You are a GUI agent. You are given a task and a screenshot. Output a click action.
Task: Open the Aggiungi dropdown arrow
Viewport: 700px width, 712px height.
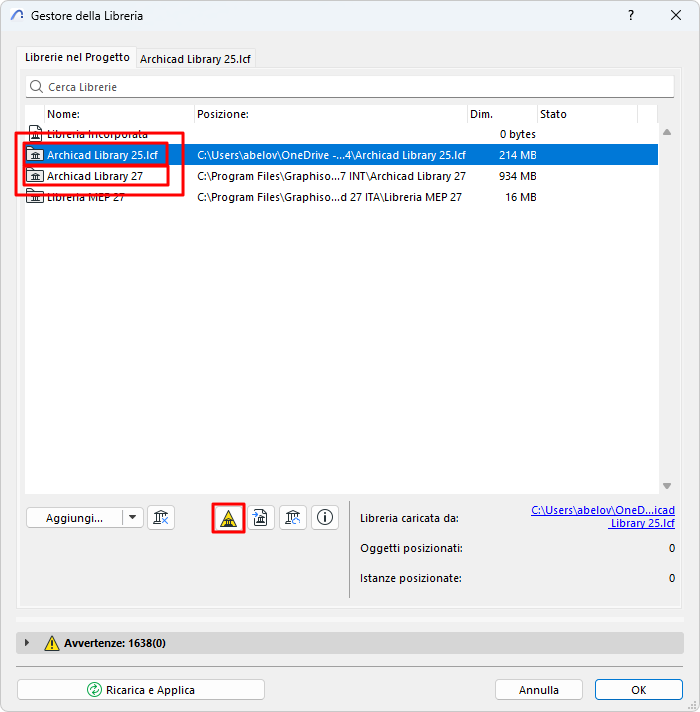click(133, 518)
